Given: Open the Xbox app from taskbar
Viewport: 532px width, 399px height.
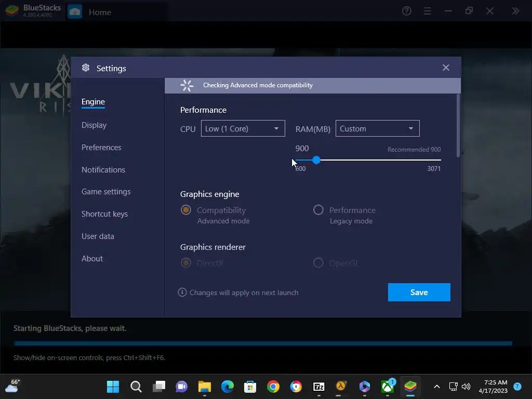Looking at the screenshot, I should 388,387.
